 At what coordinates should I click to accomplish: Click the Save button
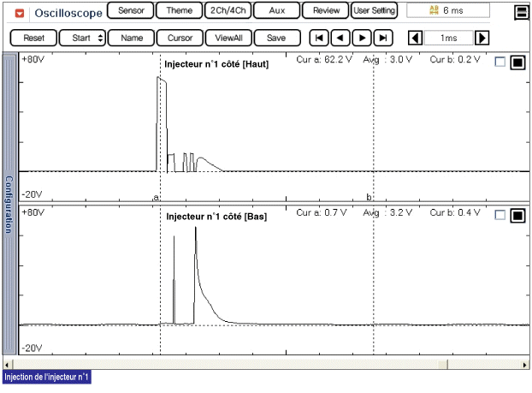pyautogui.click(x=276, y=39)
